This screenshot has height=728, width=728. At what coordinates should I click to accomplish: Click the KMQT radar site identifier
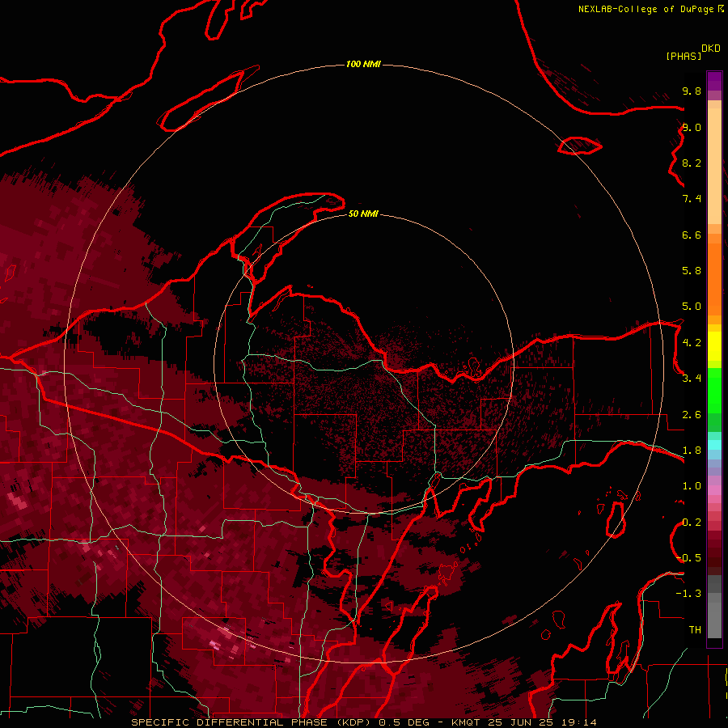466,722
